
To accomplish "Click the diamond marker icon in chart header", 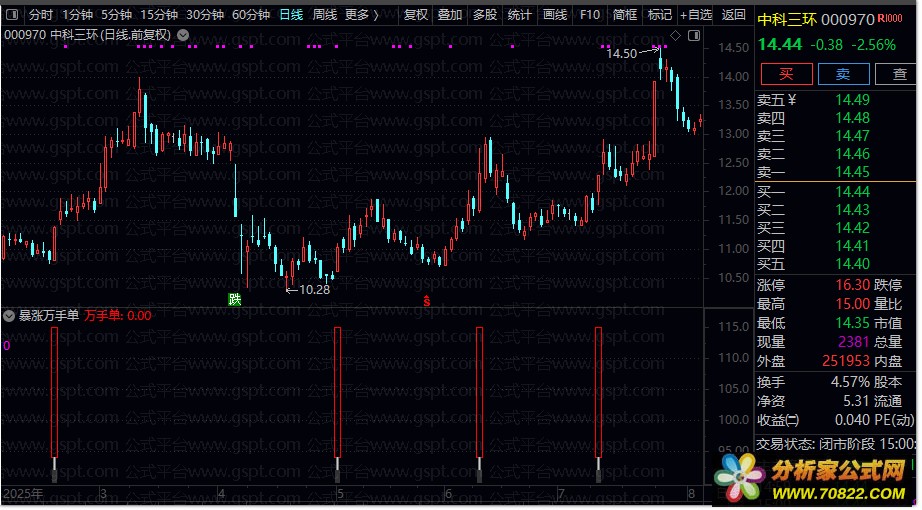I will [x=676, y=36].
